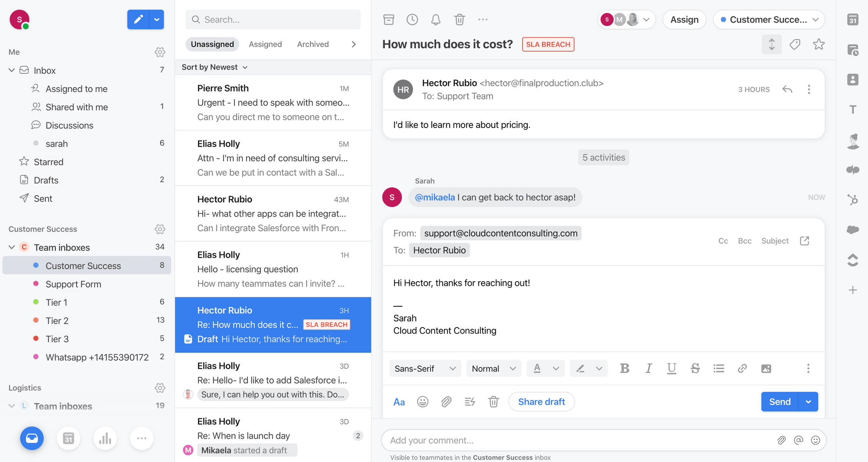Viewport: 868px width, 462px height.
Task: Open the Sort by Newest dropdown
Action: (214, 67)
